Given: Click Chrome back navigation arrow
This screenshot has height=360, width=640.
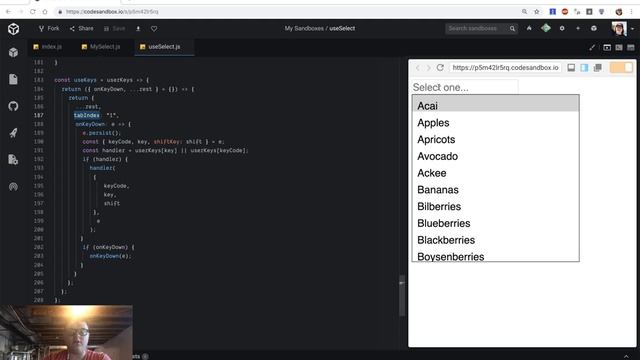Looking at the screenshot, I should 8,12.
